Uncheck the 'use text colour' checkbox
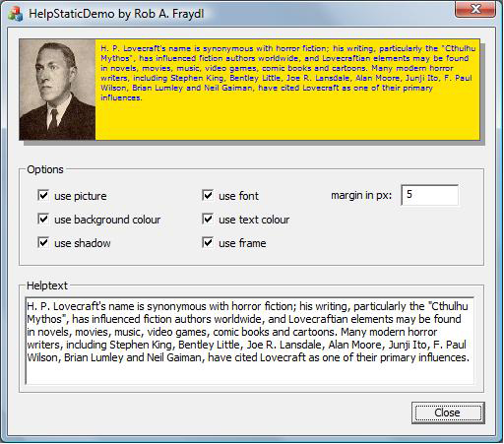 (x=208, y=219)
